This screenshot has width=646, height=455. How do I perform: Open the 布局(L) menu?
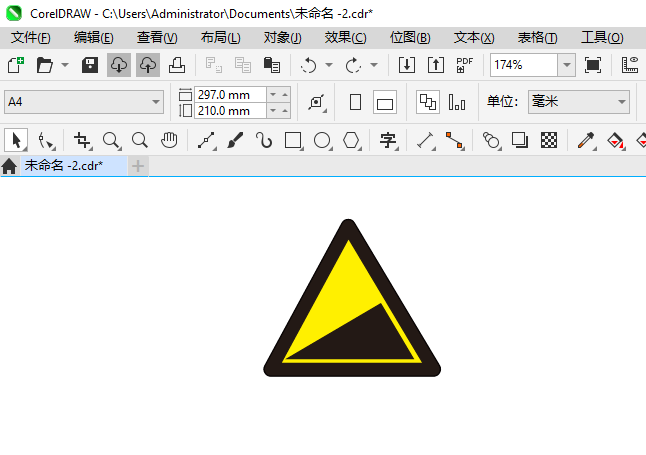pyautogui.click(x=220, y=38)
